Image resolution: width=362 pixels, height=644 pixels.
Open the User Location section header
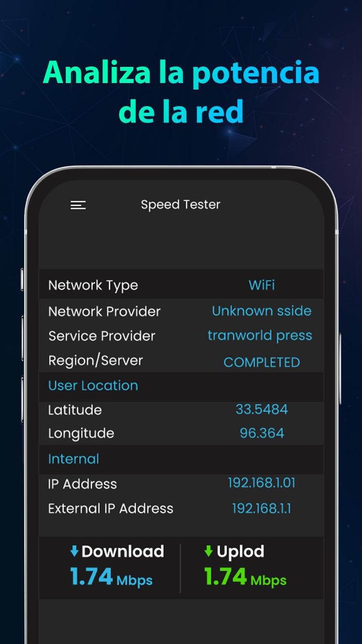(x=93, y=385)
